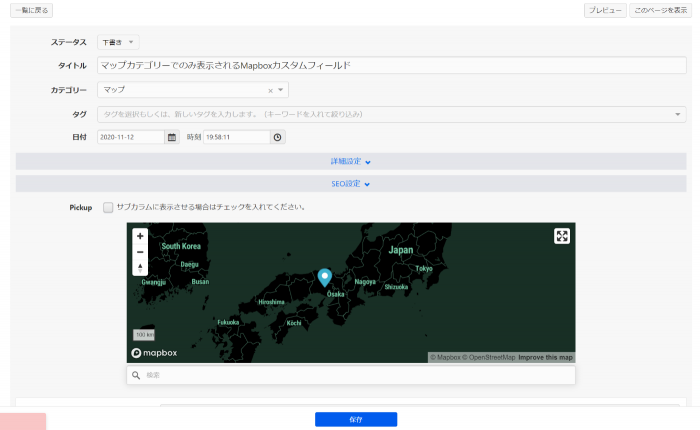Viewport: 700px width, 430px height.
Task: Click the Mapbox logo
Action: [x=152, y=353]
